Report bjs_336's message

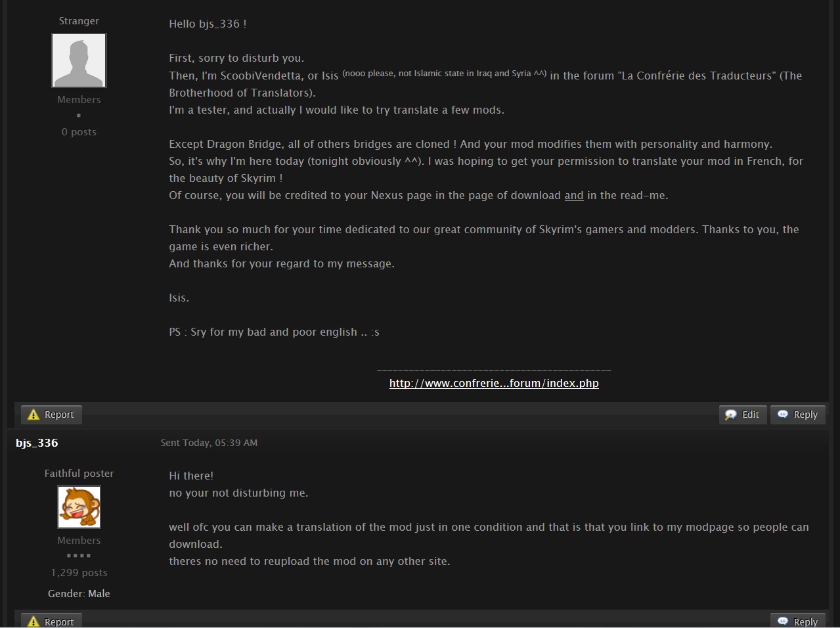(x=51, y=621)
